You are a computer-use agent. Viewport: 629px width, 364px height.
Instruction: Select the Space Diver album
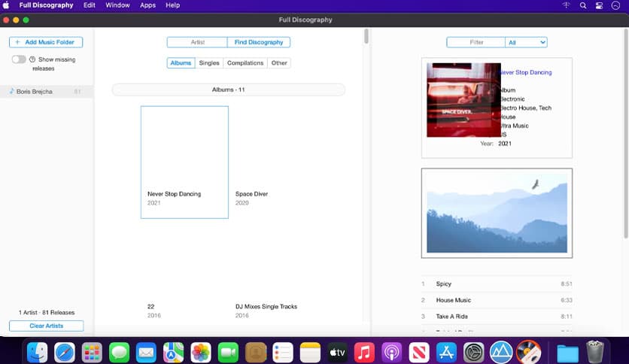point(251,194)
